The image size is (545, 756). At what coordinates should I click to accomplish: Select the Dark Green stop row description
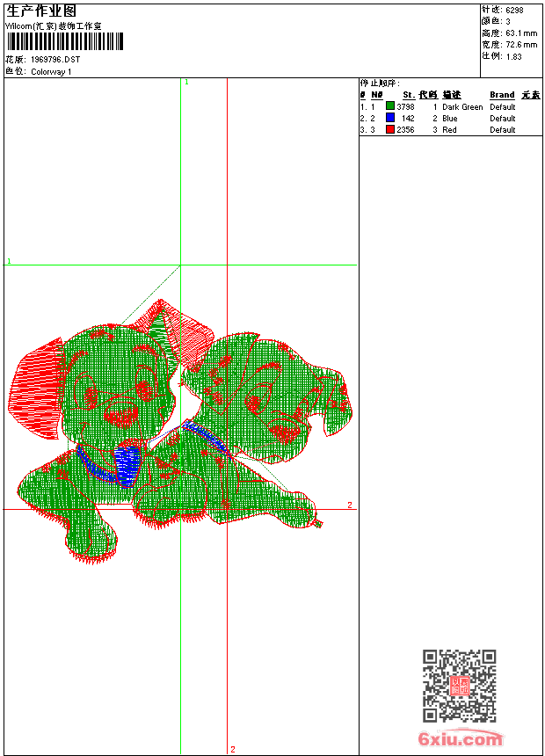point(462,107)
